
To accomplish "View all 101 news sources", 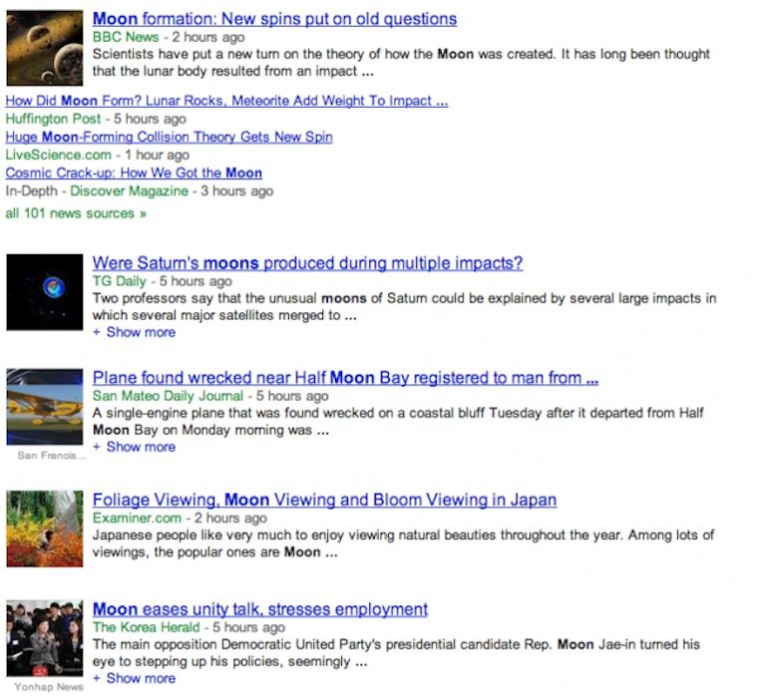I will [x=76, y=213].
